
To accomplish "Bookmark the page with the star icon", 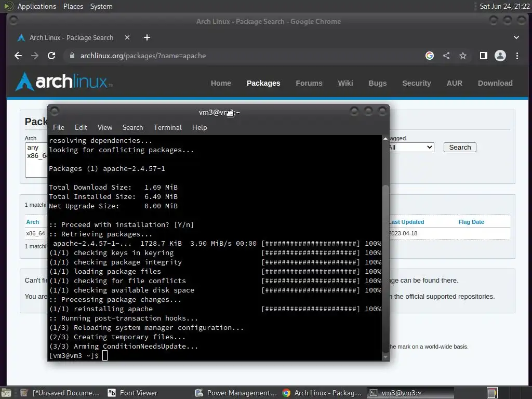I will coord(463,56).
